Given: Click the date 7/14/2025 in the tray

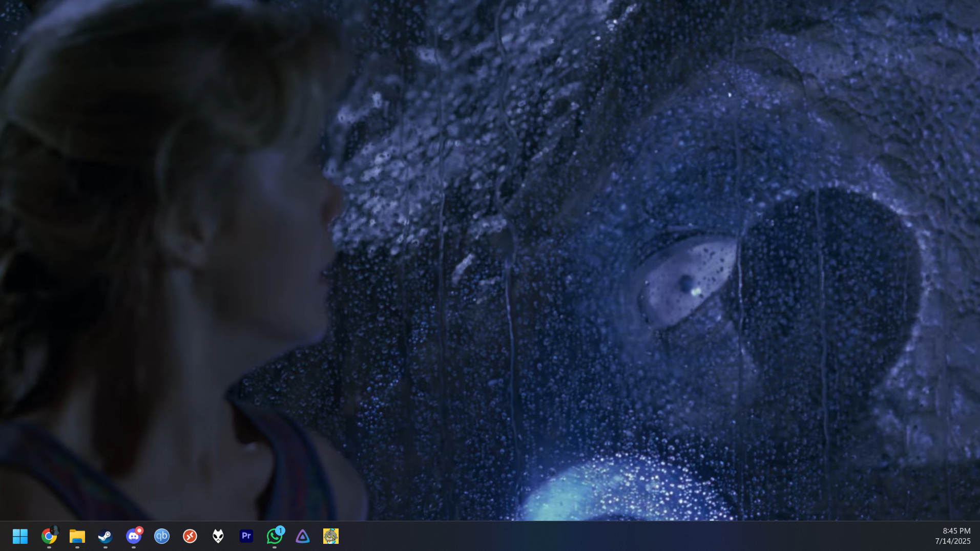Looking at the screenshot, I should pyautogui.click(x=953, y=541).
